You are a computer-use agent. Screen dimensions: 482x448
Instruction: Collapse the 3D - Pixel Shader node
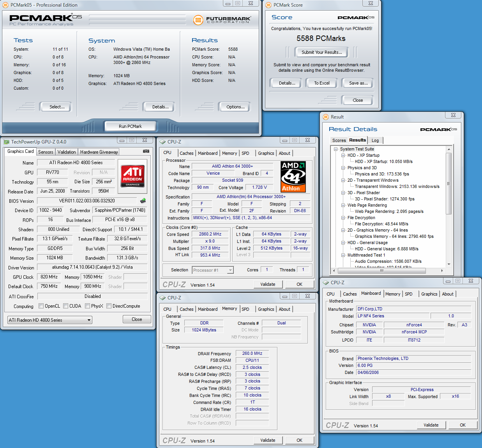(343, 193)
